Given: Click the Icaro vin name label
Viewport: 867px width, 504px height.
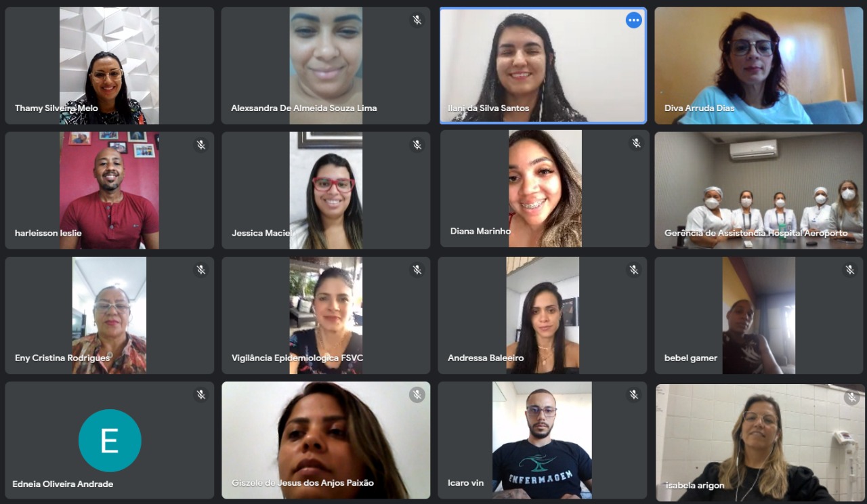Looking at the screenshot, I should (x=465, y=483).
